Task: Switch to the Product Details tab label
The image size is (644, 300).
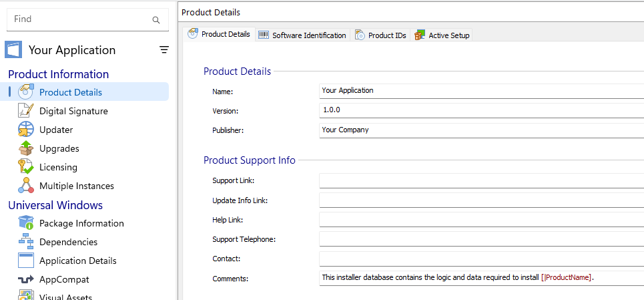Action: (x=226, y=34)
